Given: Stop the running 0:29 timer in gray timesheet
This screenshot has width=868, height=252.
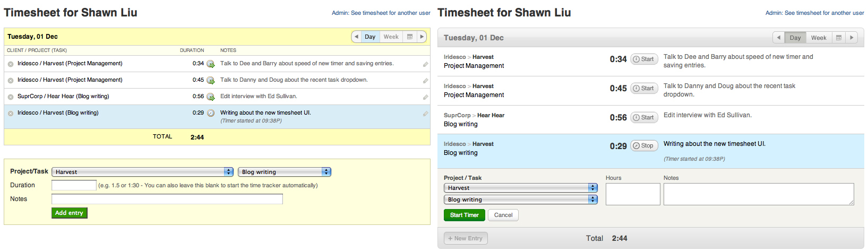Looking at the screenshot, I should coord(644,146).
